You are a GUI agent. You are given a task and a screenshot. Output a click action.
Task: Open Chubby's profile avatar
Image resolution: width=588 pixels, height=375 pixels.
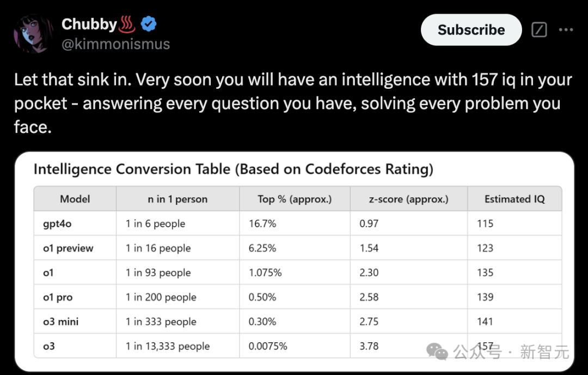(x=33, y=34)
